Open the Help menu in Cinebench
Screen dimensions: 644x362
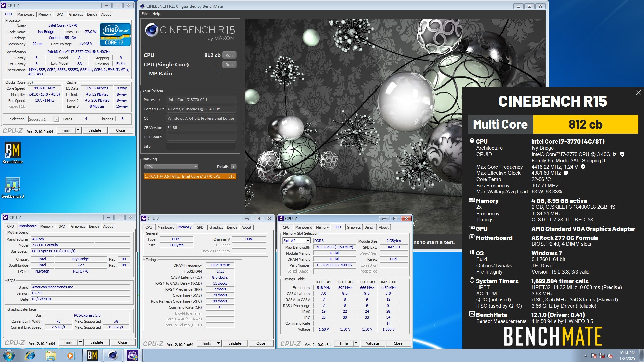click(x=156, y=14)
